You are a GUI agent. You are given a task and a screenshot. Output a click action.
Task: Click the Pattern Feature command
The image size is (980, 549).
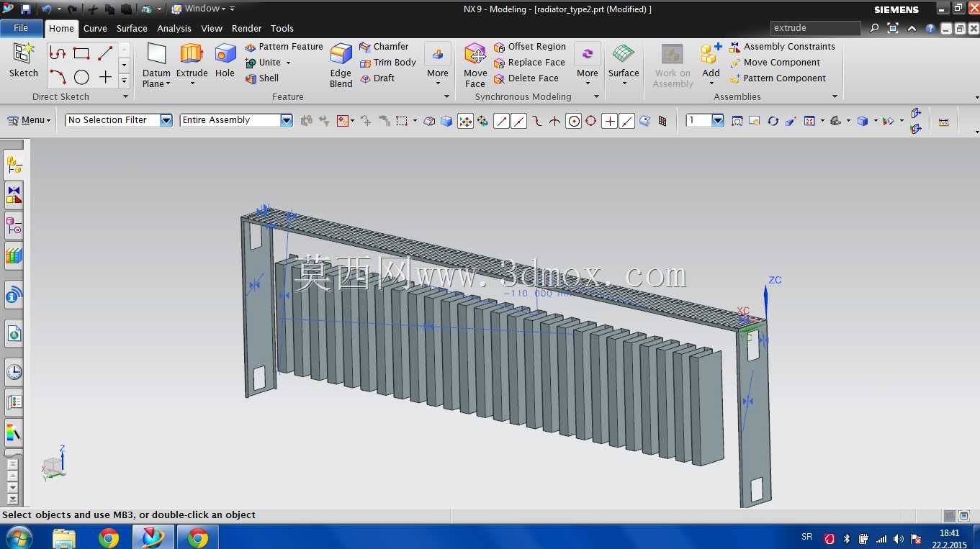[284, 47]
